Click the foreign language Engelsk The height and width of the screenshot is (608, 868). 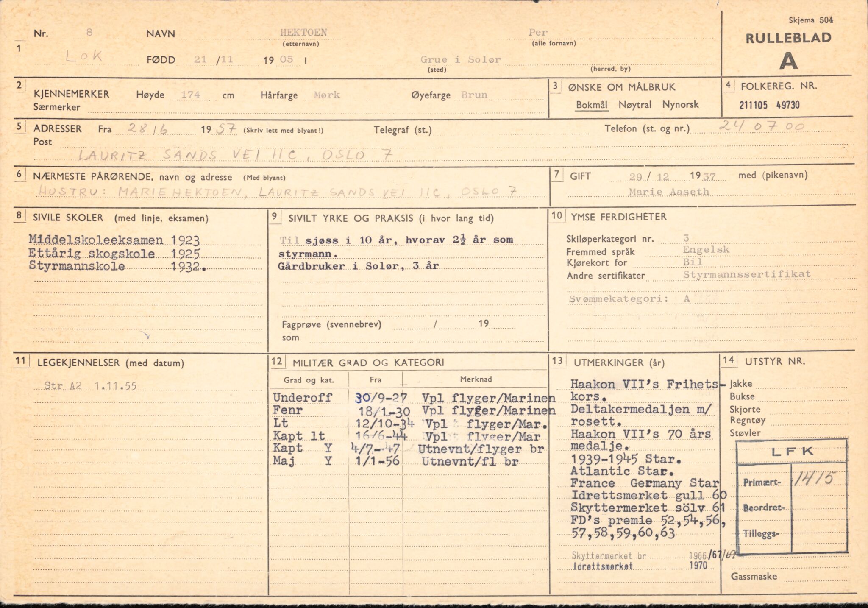tap(706, 250)
